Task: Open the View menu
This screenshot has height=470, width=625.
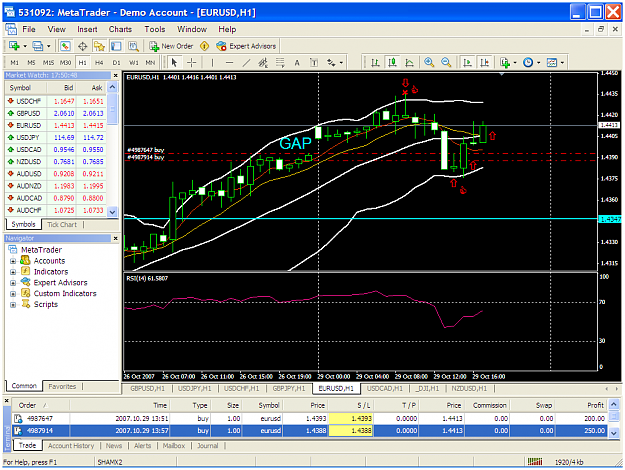Action: pos(57,29)
